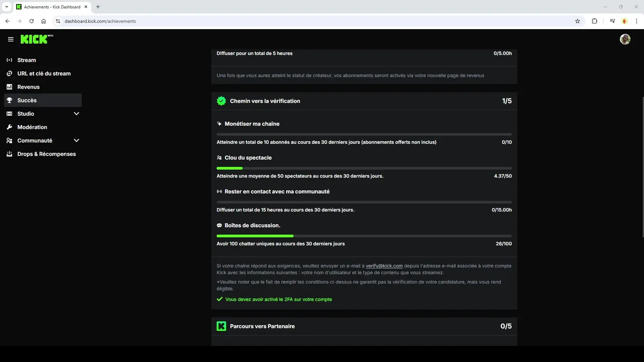This screenshot has height=362, width=644.
Task: Open the Modération page
Action: (x=43, y=127)
